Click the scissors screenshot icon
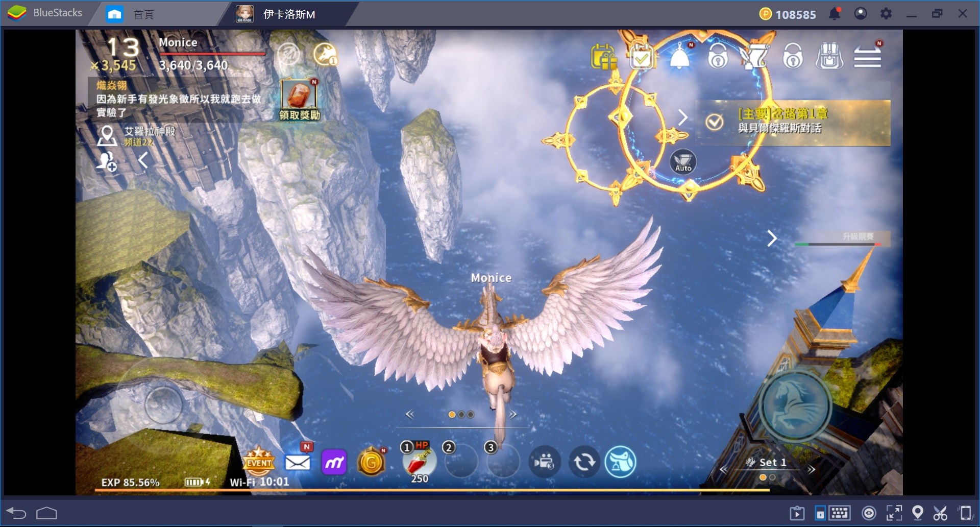Viewport: 980px width, 527px height. (x=940, y=513)
